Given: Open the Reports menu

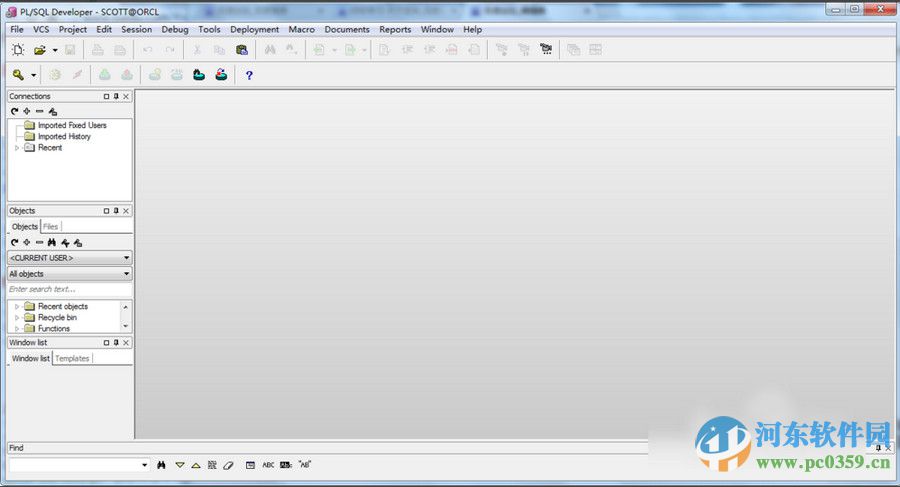Looking at the screenshot, I should [395, 29].
